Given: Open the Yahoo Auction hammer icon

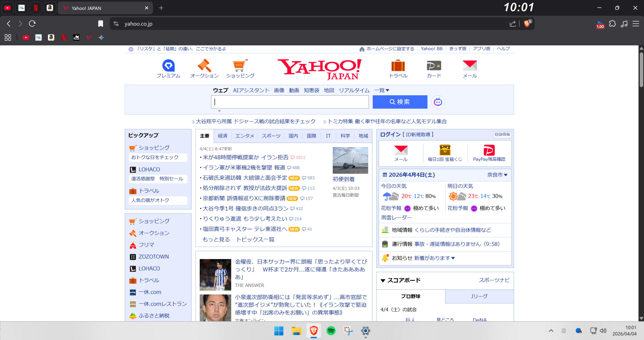Looking at the screenshot, I should tap(204, 66).
